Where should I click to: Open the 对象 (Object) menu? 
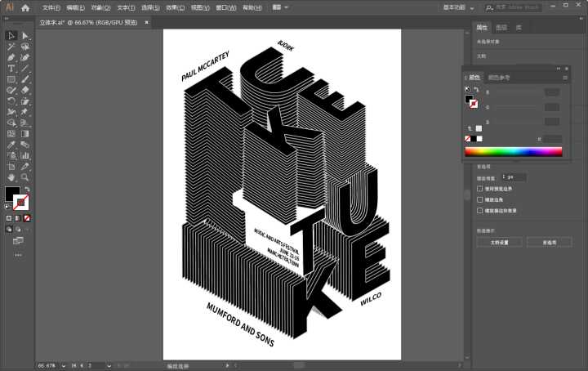(101, 7)
